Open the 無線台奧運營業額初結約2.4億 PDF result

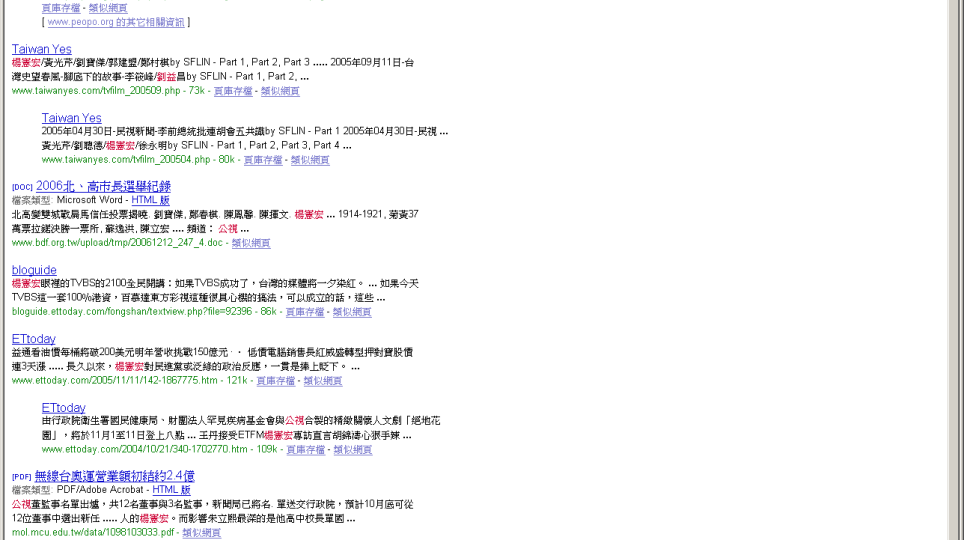(114, 477)
